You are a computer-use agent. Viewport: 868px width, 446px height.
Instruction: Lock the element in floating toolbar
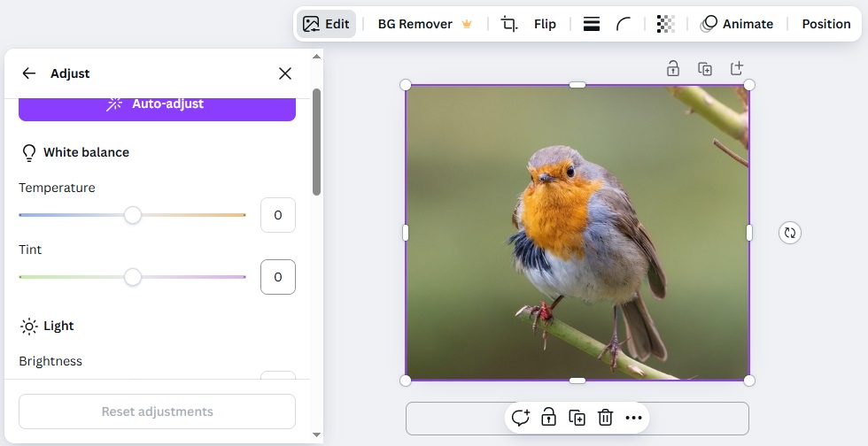click(548, 417)
